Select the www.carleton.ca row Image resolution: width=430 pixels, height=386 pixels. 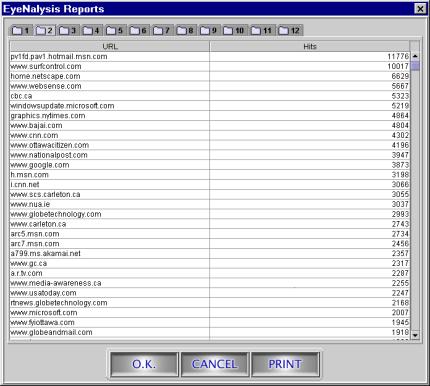(x=210, y=224)
